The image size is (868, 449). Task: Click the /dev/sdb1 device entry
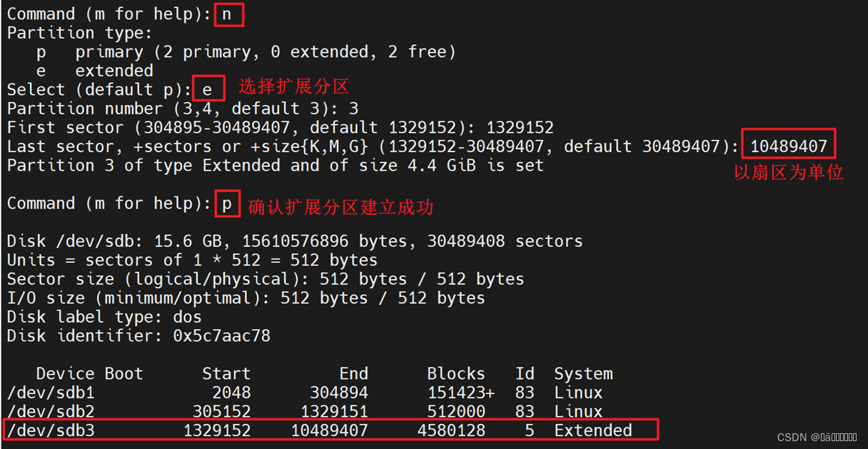coord(51,393)
